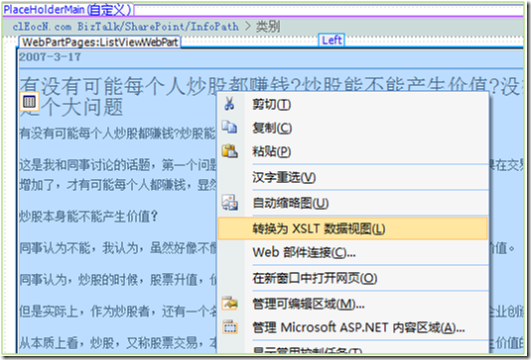531x360 pixels.
Task: Click the manage editable regions icon
Action: [230, 303]
